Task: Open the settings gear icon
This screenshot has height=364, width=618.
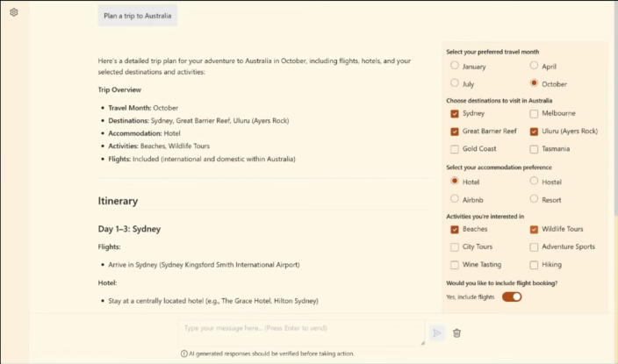Action: [13, 12]
